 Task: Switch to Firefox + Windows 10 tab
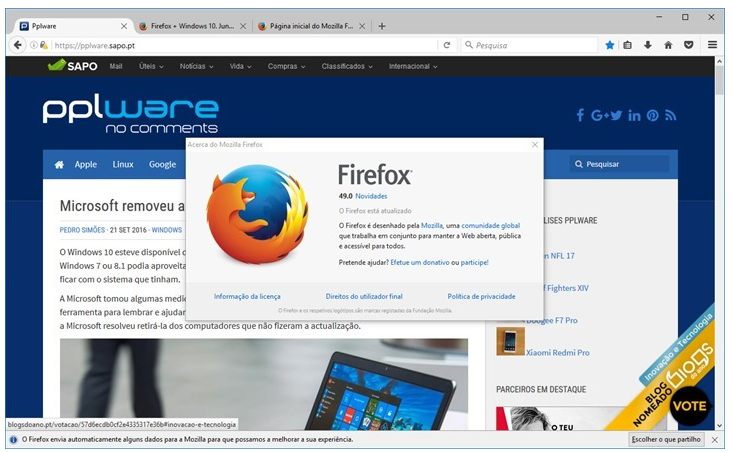[x=192, y=26]
